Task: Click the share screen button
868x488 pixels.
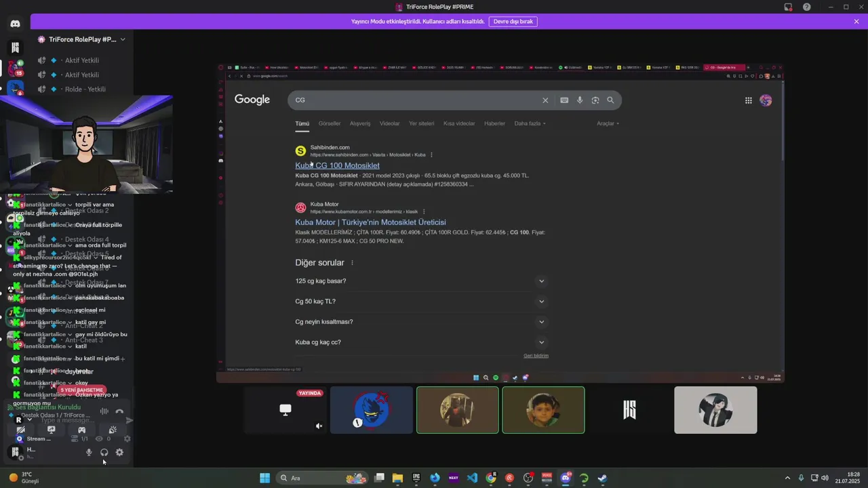Action: (x=51, y=430)
